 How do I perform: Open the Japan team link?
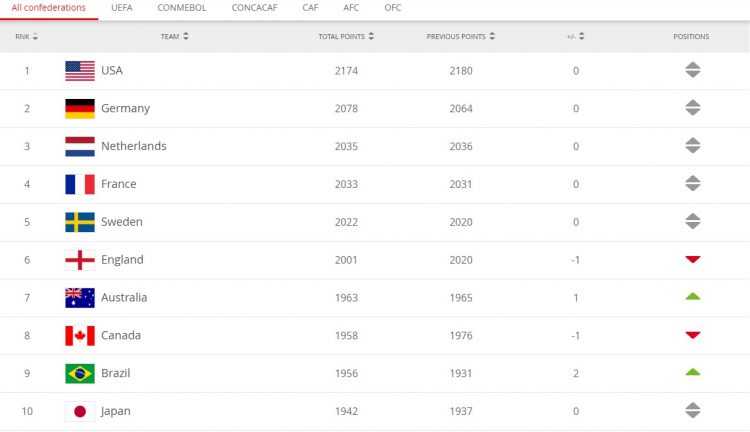[x=116, y=411]
